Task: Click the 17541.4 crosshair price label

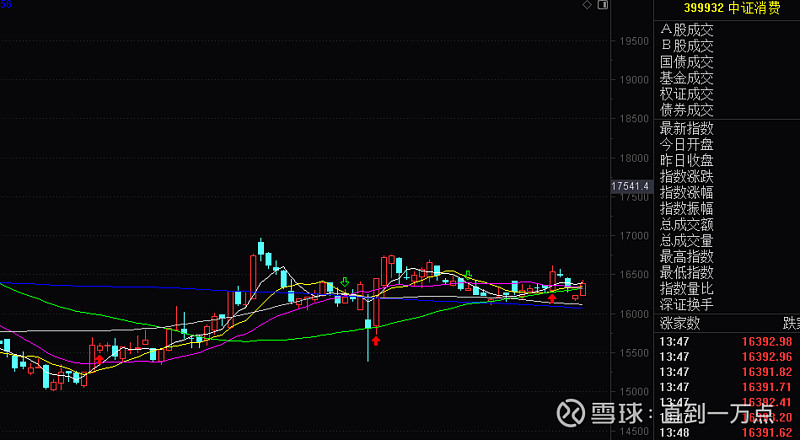Action: pyautogui.click(x=630, y=186)
